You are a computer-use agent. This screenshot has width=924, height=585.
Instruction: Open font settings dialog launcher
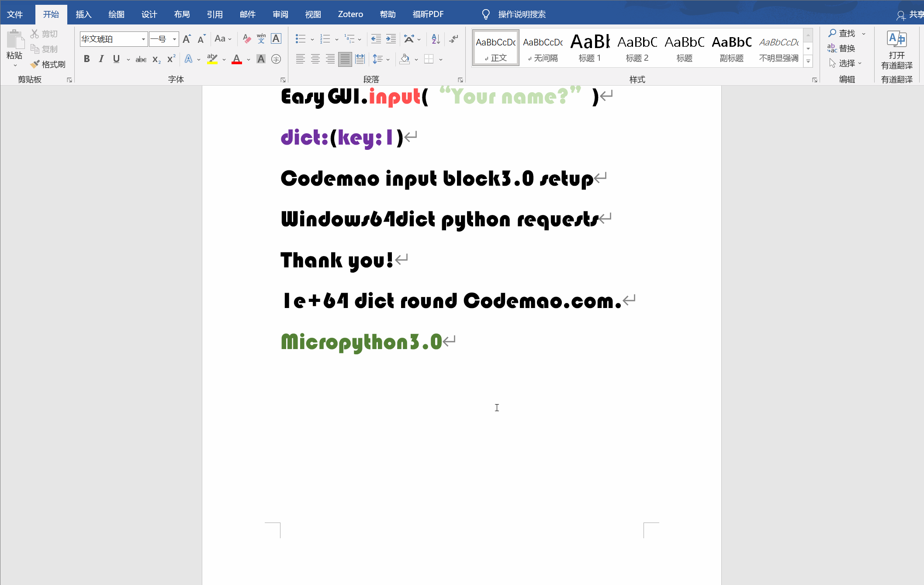coord(283,80)
